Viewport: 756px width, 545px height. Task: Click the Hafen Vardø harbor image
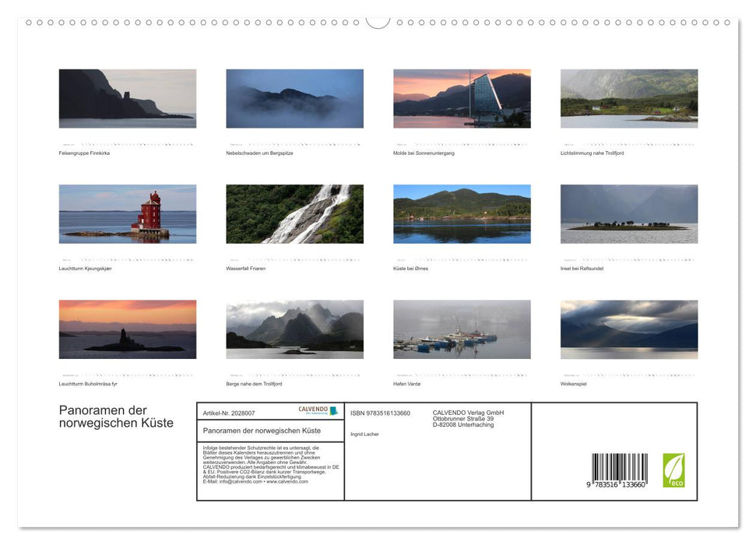tap(461, 329)
